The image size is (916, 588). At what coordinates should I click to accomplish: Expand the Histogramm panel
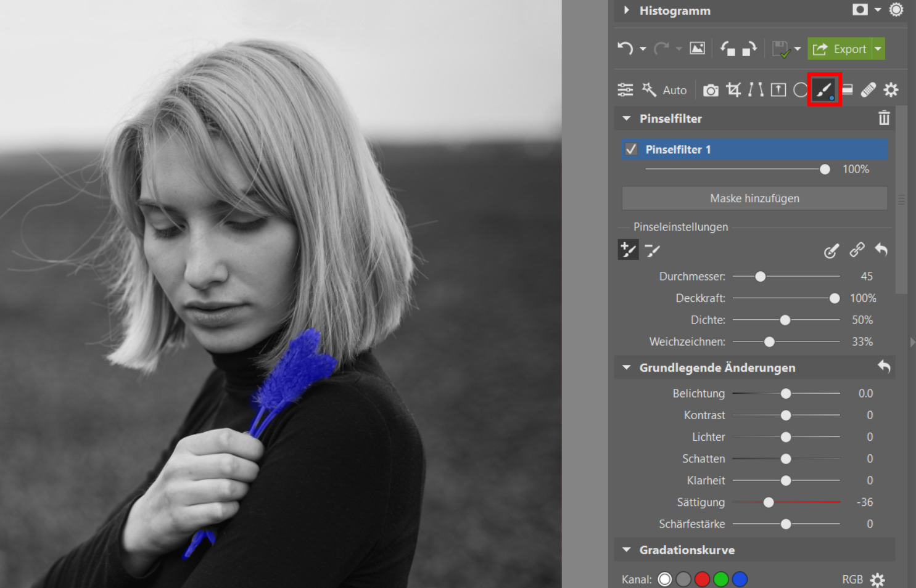click(x=627, y=10)
